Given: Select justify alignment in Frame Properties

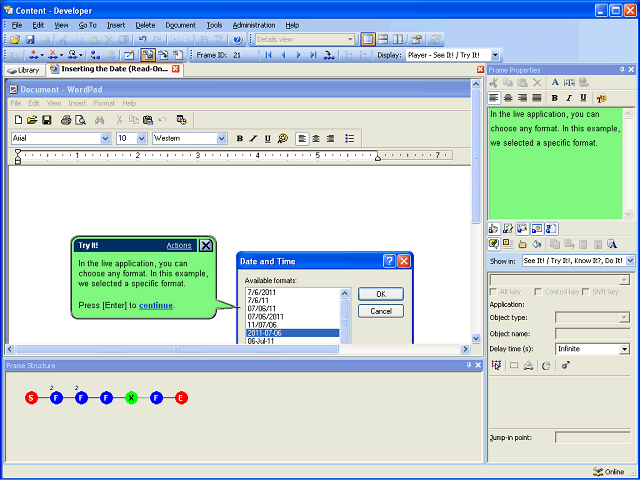Looking at the screenshot, I should pyautogui.click(x=537, y=98).
